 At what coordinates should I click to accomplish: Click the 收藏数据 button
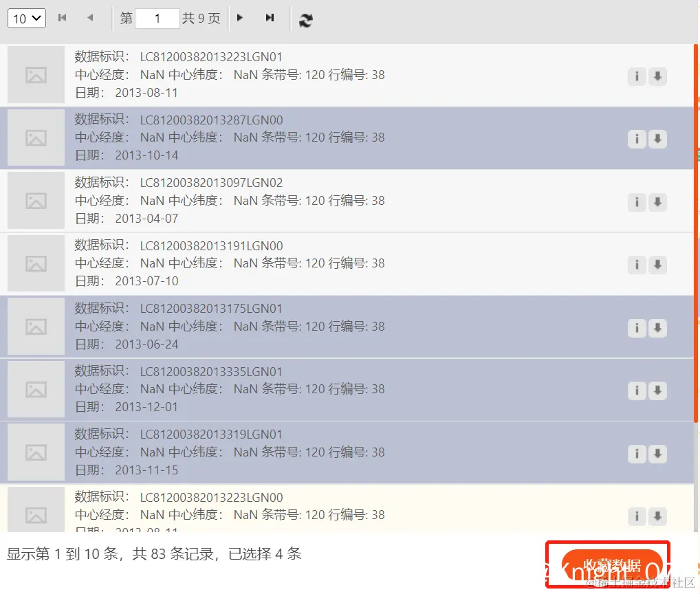pyautogui.click(x=612, y=566)
